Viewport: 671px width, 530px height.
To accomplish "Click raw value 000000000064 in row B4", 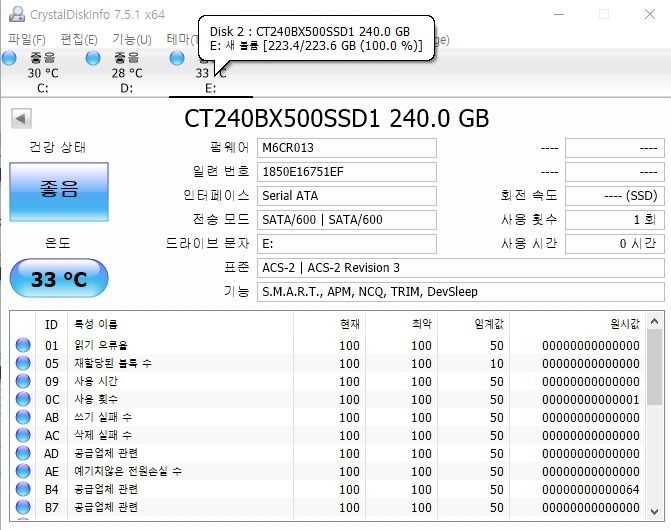I will pyautogui.click(x=591, y=489).
